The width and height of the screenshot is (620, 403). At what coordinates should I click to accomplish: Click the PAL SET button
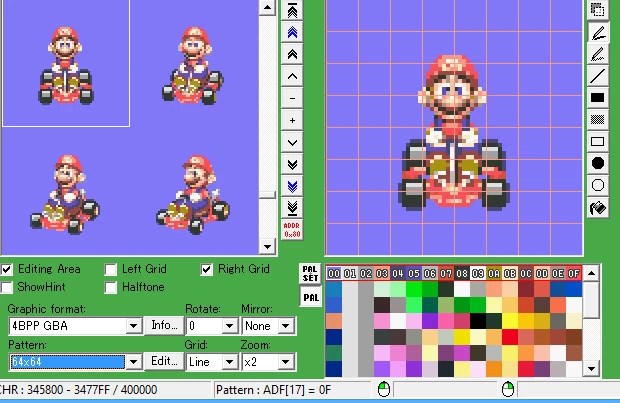310,274
